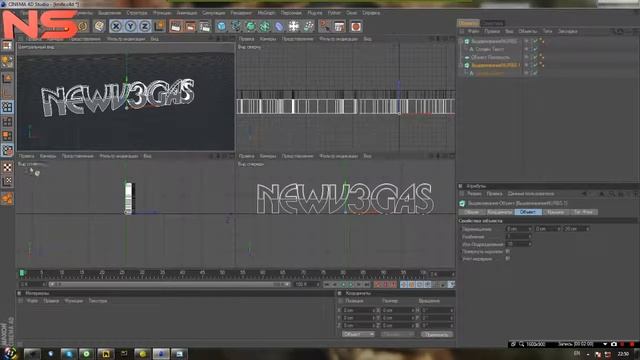Click the stepper arrows of the Разбиение field
Image resolution: width=640 pixels, height=360 pixels.
coord(530,236)
